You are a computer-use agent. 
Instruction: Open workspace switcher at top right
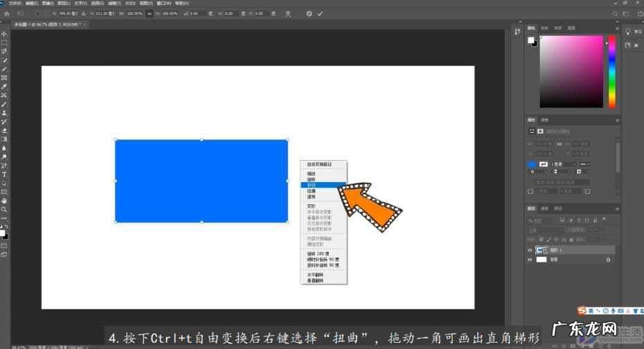pos(626,14)
